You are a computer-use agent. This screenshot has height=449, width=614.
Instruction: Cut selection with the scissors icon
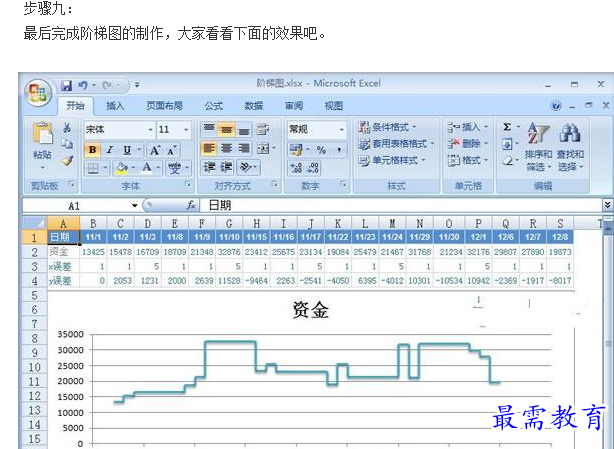click(67, 128)
